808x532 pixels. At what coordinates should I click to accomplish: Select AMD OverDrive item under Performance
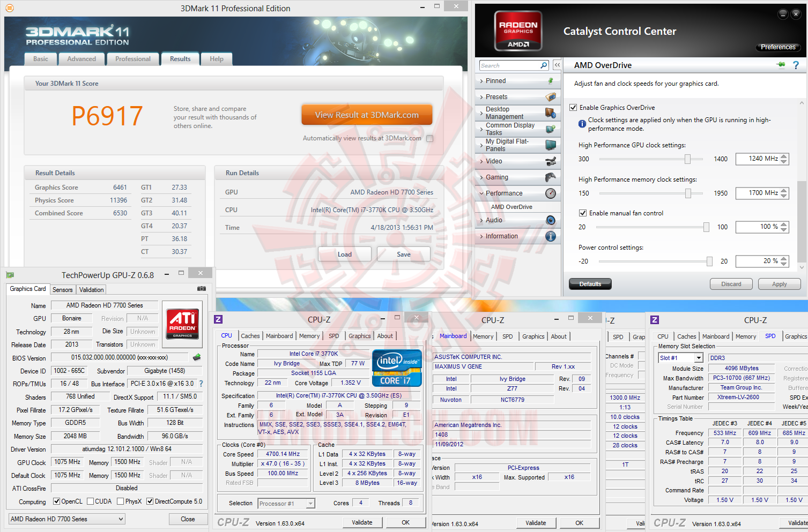tap(512, 207)
